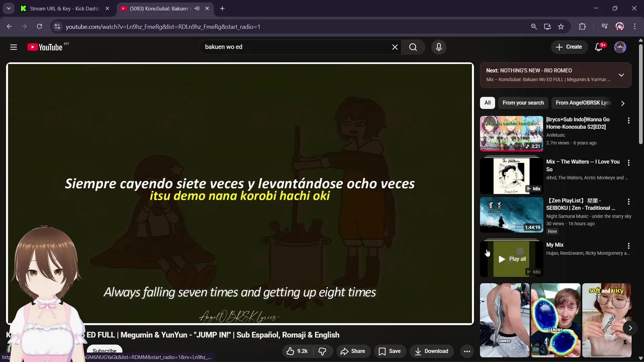Click the video title text
This screenshot has width=644, height=362.
pyautogui.click(x=173, y=335)
